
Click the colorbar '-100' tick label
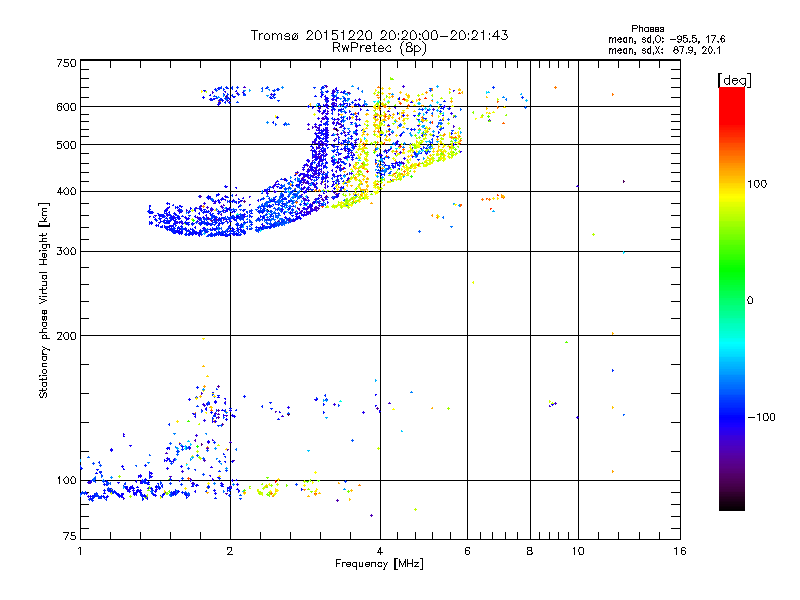click(x=761, y=417)
